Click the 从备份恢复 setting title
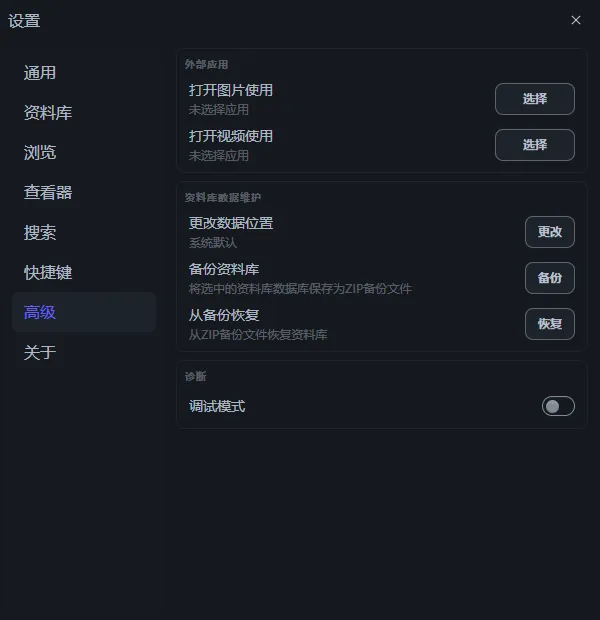 [224, 315]
